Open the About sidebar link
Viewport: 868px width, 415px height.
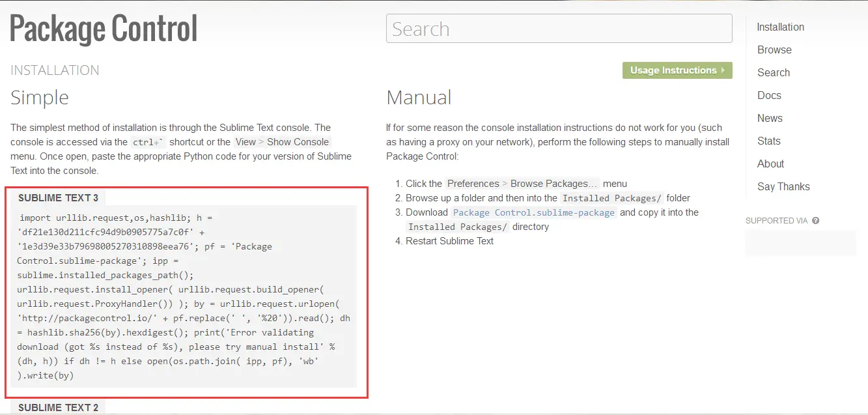pos(770,164)
